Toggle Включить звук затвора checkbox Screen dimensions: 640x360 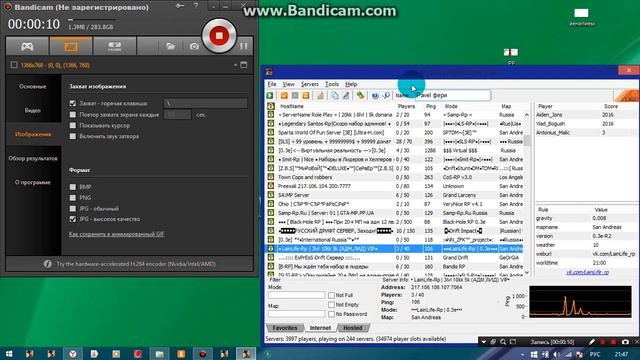click(73, 136)
